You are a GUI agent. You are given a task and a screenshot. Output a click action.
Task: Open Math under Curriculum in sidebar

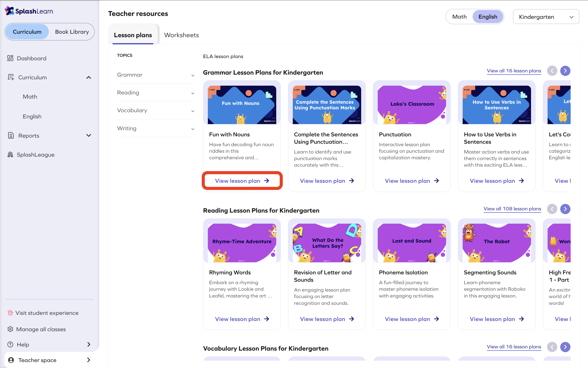coord(30,97)
